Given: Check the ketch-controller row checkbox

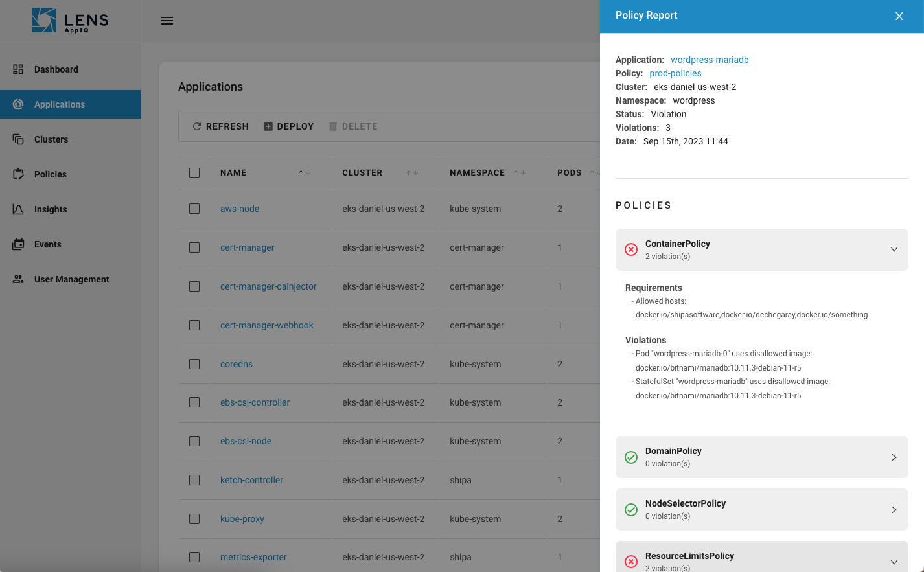Looking at the screenshot, I should (194, 480).
